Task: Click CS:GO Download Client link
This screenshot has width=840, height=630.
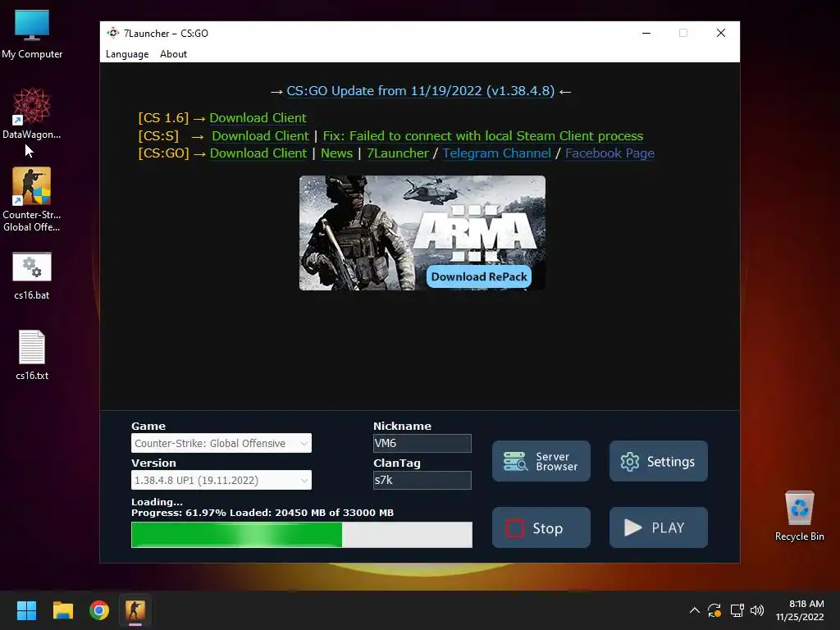Action: click(258, 153)
